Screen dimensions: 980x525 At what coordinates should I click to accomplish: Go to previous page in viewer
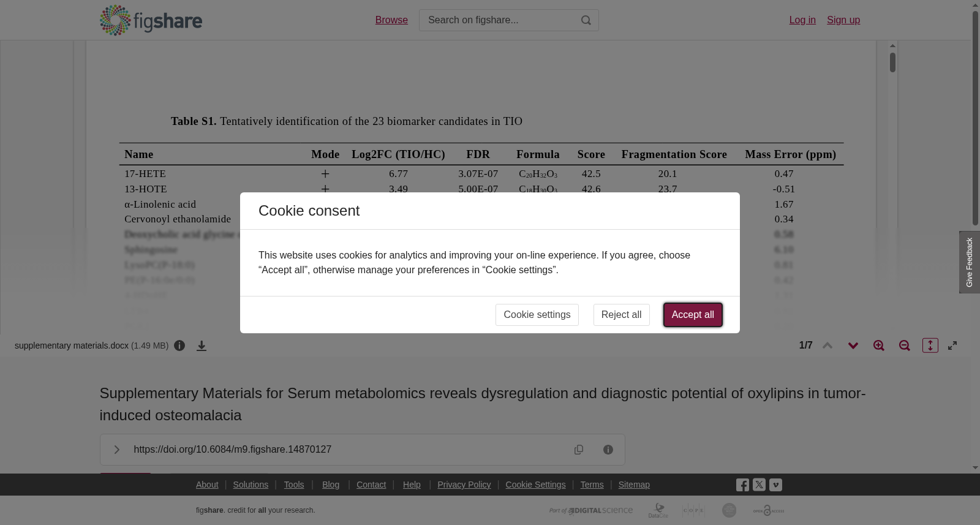click(x=827, y=346)
